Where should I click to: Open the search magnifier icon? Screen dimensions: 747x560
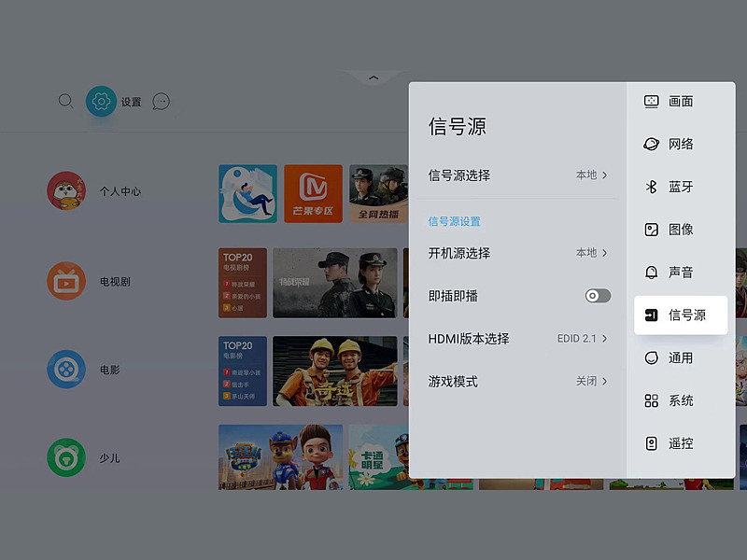click(65, 101)
